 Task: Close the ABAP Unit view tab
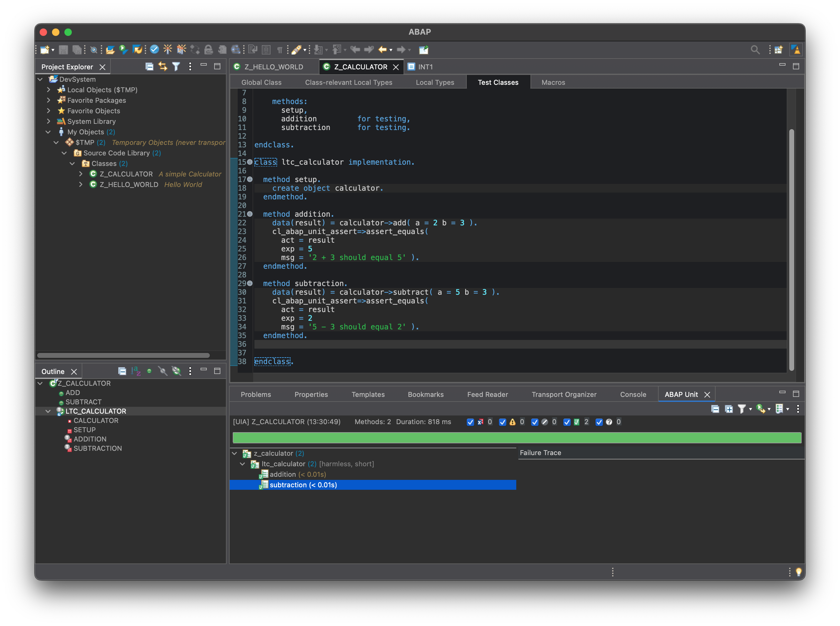(707, 395)
